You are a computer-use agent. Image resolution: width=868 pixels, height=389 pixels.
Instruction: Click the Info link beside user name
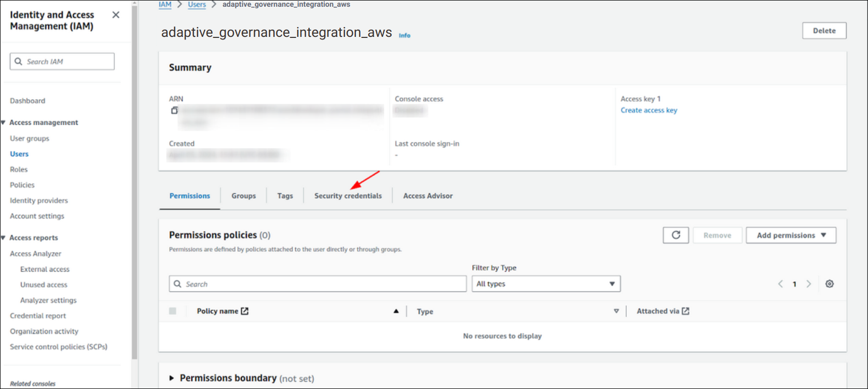pos(404,35)
